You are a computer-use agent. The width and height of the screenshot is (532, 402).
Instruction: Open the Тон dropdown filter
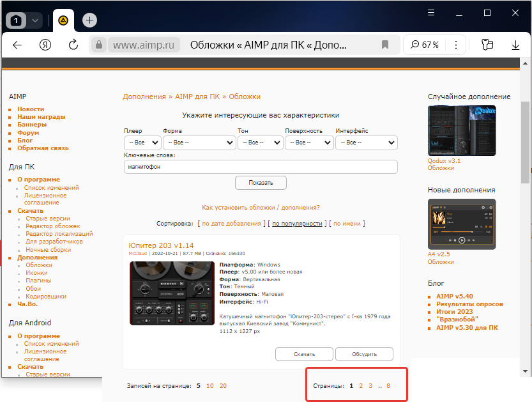(261, 143)
